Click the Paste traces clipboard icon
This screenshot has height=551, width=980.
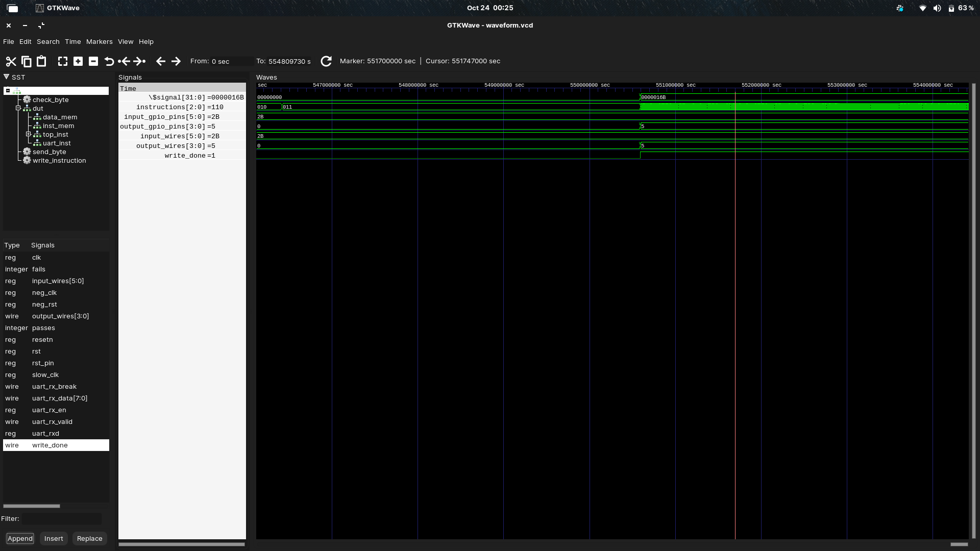click(41, 61)
